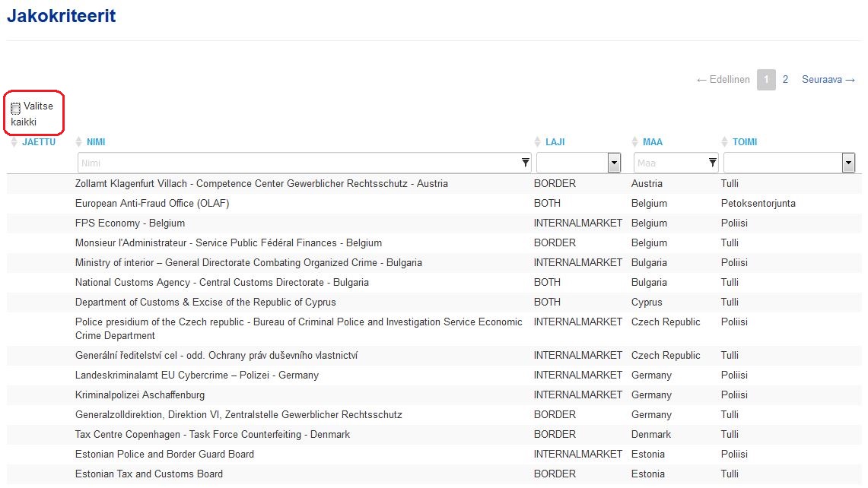This screenshot has height=488, width=868.
Task: Go to page 2
Action: click(x=785, y=80)
